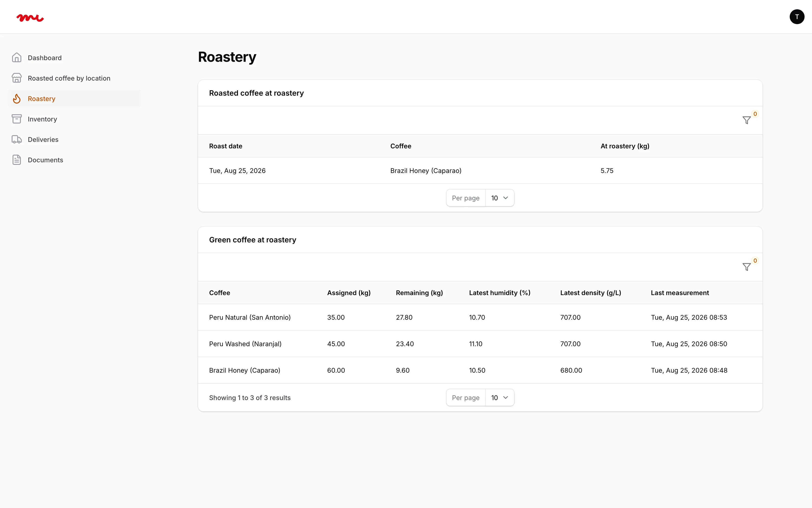Sort by the Roast date column header
The width and height of the screenshot is (812, 508).
click(x=226, y=146)
